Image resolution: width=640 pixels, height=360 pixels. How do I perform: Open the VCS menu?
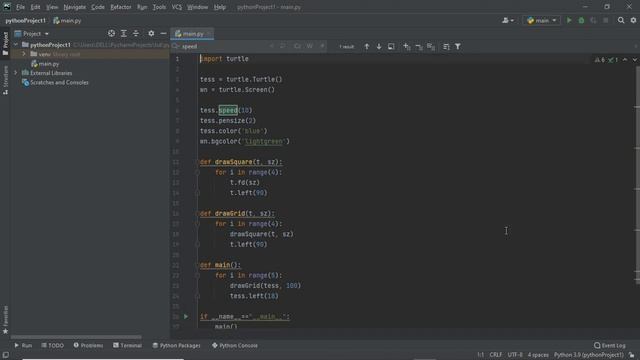(177, 7)
